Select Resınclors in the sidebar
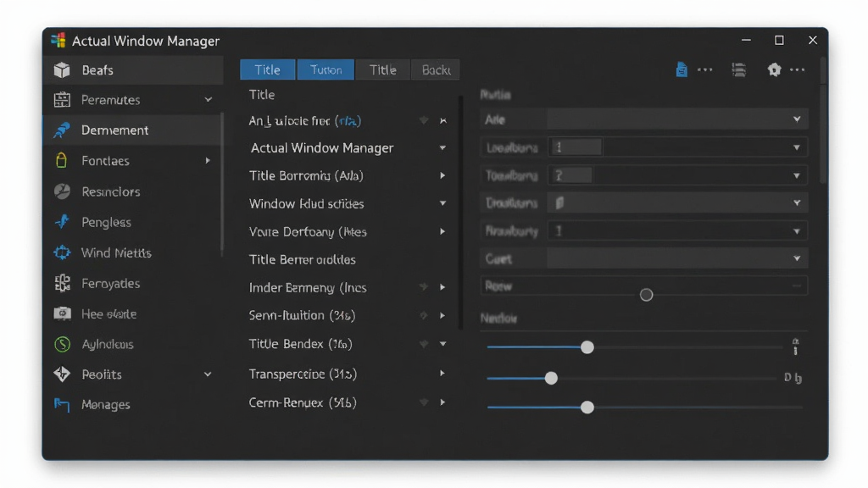This screenshot has height=488, width=868. point(133,191)
